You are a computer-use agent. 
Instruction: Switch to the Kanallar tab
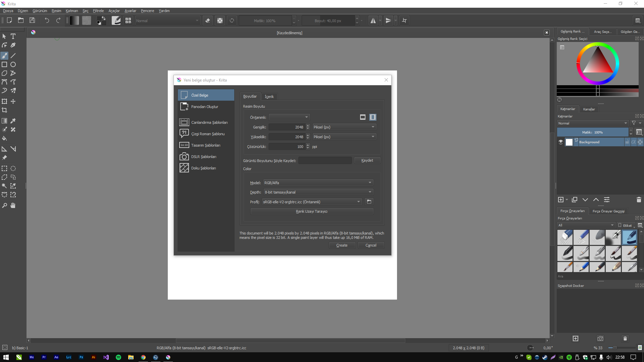[x=589, y=109]
